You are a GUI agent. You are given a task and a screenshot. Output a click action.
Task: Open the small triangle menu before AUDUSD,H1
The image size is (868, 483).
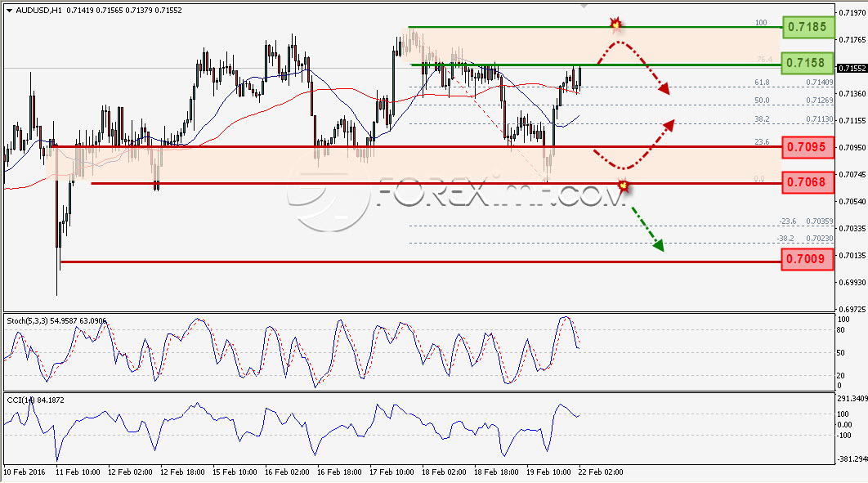click(x=10, y=11)
